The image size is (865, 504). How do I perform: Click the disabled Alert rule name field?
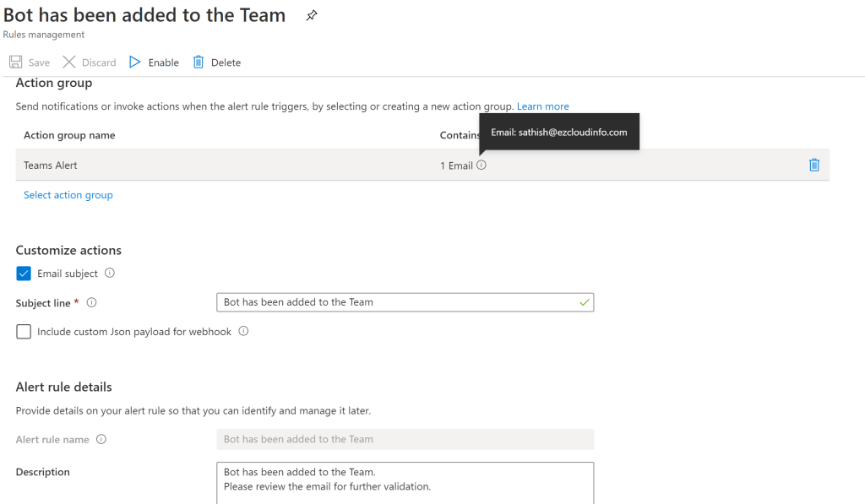(405, 439)
